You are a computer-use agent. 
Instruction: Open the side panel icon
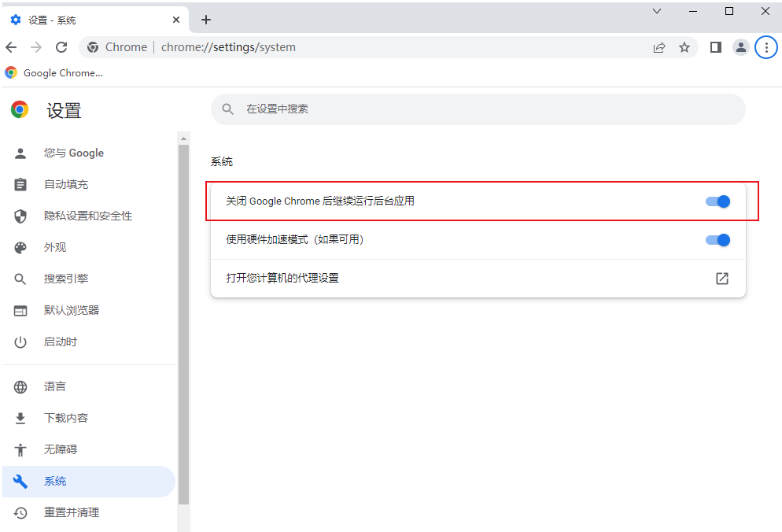tap(716, 47)
